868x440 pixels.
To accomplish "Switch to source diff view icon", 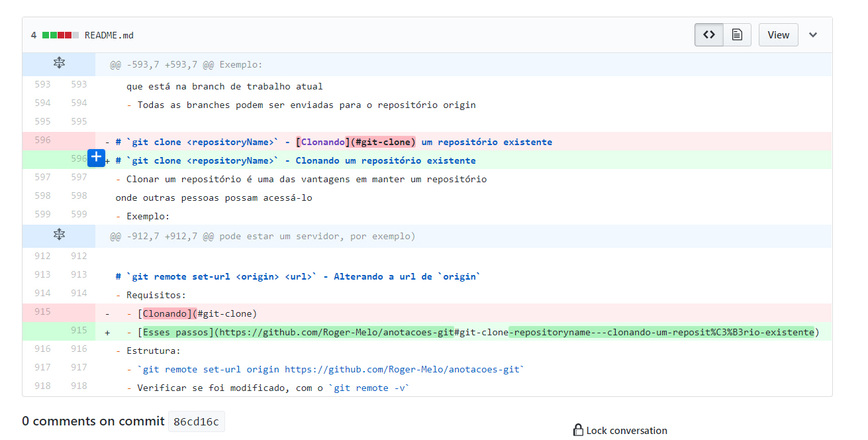I will coord(709,35).
